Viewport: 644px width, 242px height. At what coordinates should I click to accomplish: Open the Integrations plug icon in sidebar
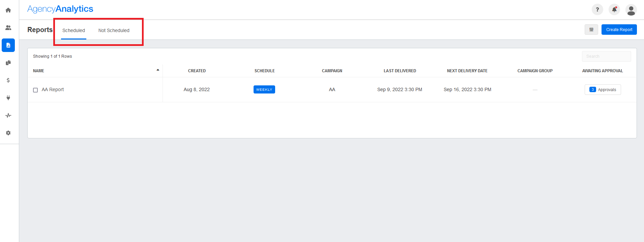click(x=8, y=98)
